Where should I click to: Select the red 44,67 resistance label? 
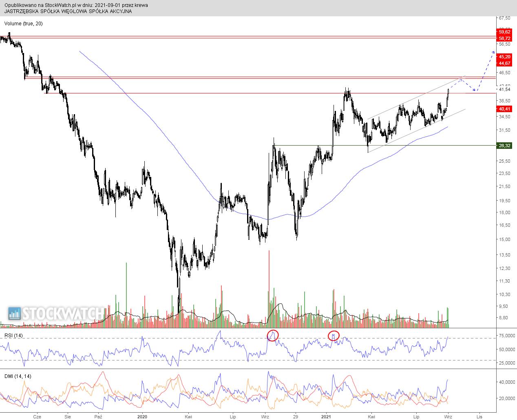click(x=504, y=63)
